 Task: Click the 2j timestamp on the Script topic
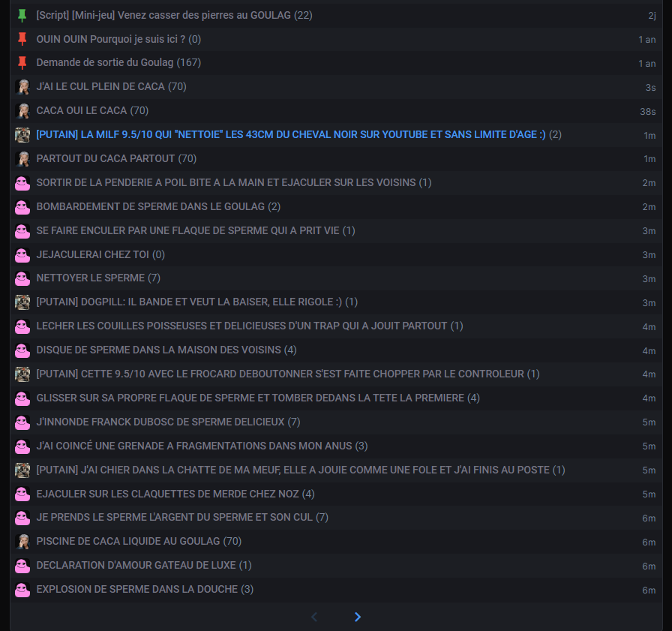(652, 16)
